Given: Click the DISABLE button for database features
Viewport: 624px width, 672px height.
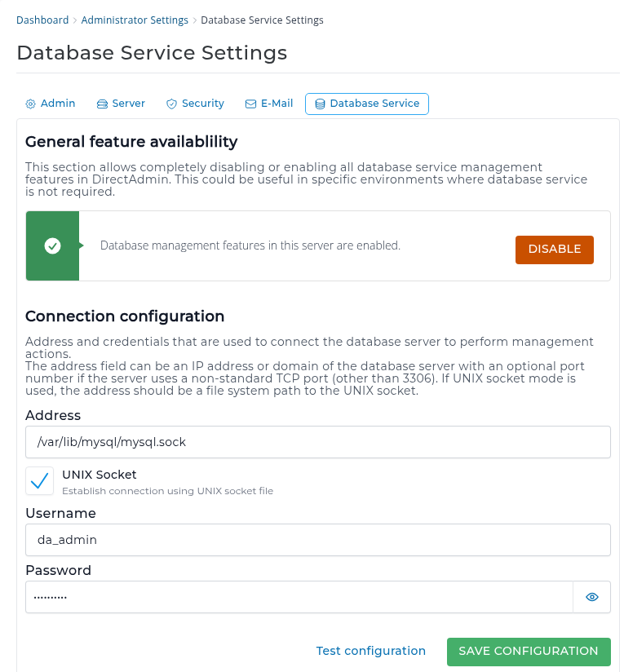Looking at the screenshot, I should tap(554, 250).
